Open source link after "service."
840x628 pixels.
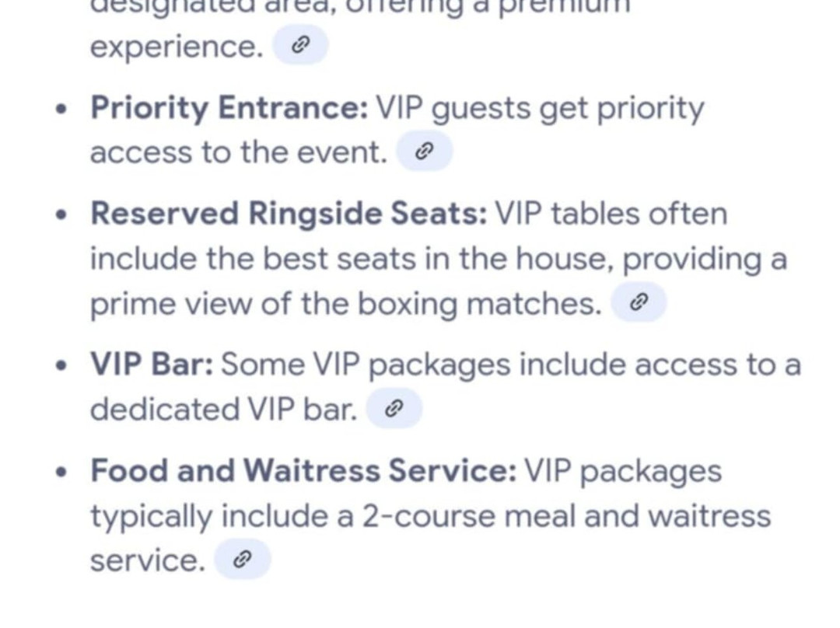[x=243, y=559]
